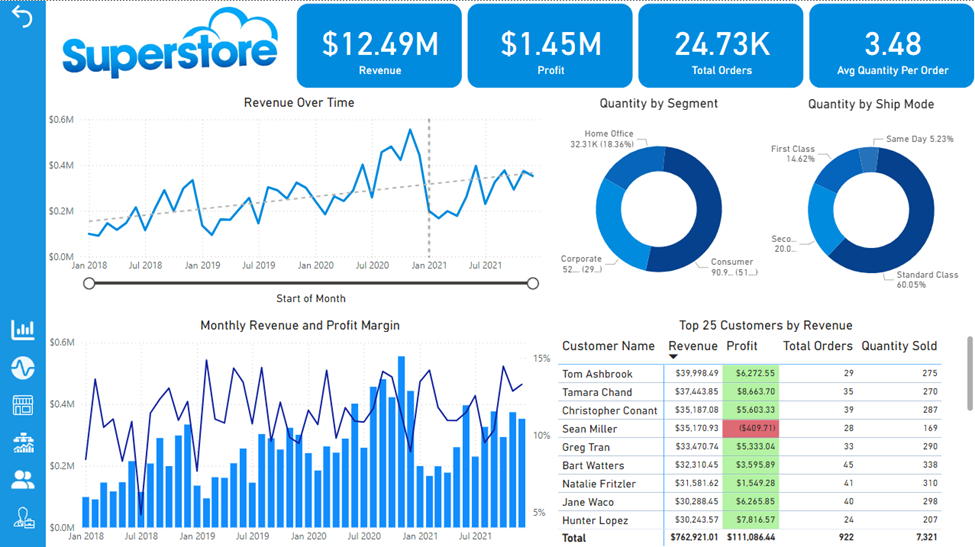
Task: Click the left handle of date slider
Action: 89,283
